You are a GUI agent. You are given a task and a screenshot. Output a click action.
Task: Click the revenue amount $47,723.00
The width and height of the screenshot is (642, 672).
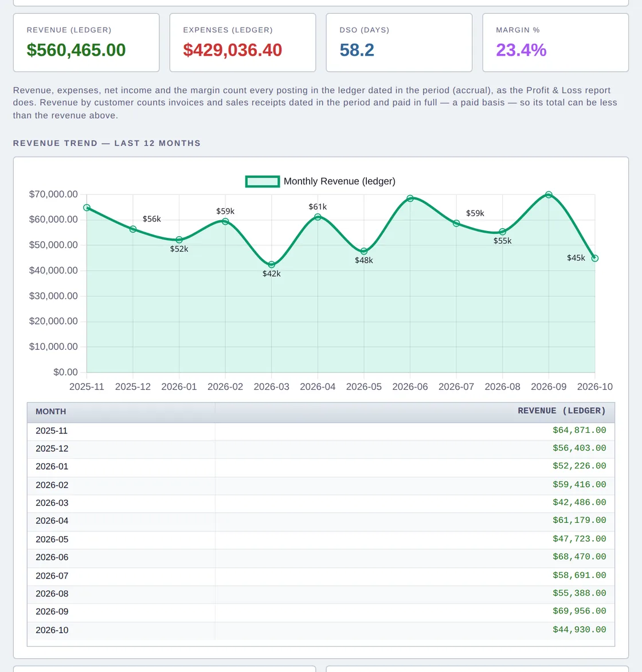tap(580, 539)
